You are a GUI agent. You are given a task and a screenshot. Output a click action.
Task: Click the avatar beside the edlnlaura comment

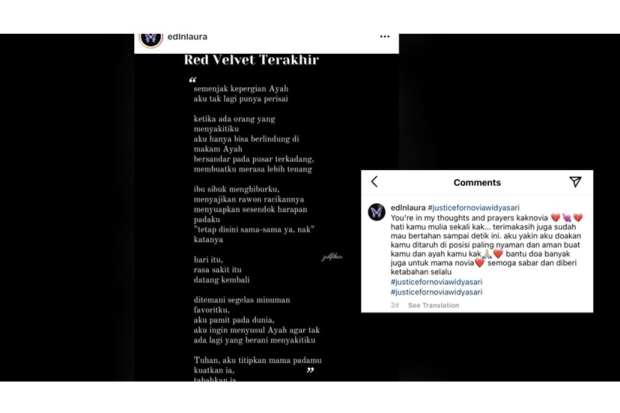click(376, 212)
